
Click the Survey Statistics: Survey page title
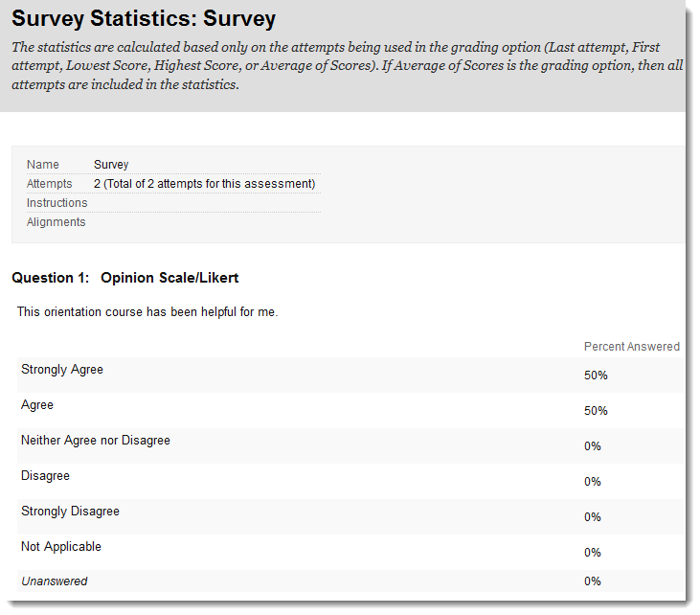[144, 19]
